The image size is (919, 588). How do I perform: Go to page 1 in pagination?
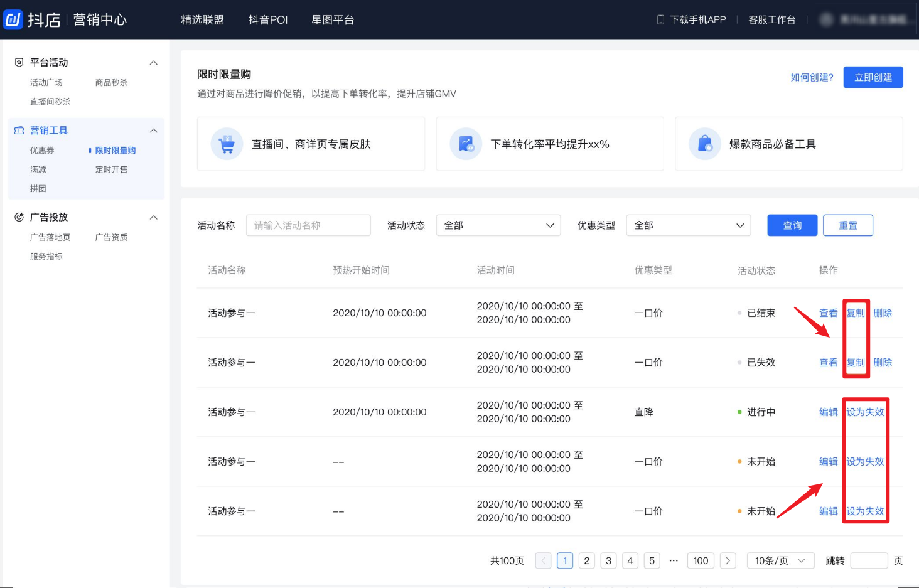coord(565,560)
